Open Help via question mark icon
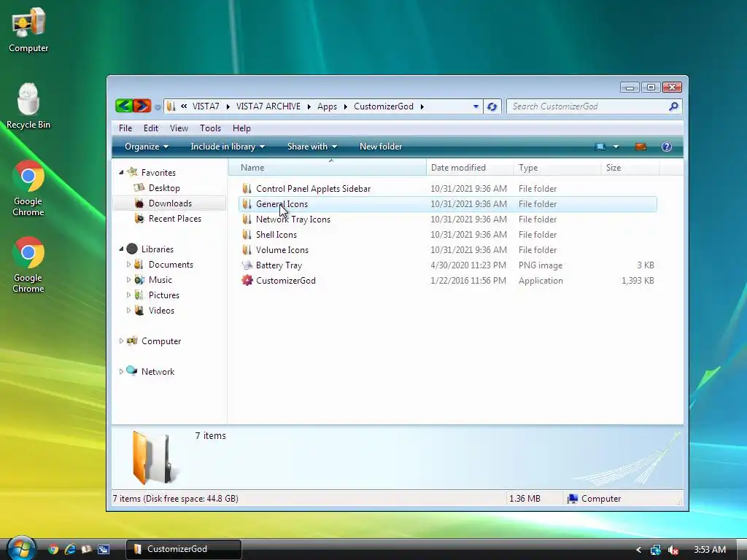This screenshot has height=560, width=747. (667, 147)
